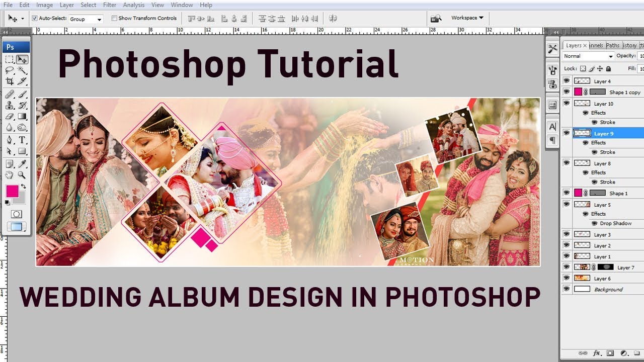This screenshot has width=644, height=362.
Task: Click the Opacity value field
Action: coord(640,56)
